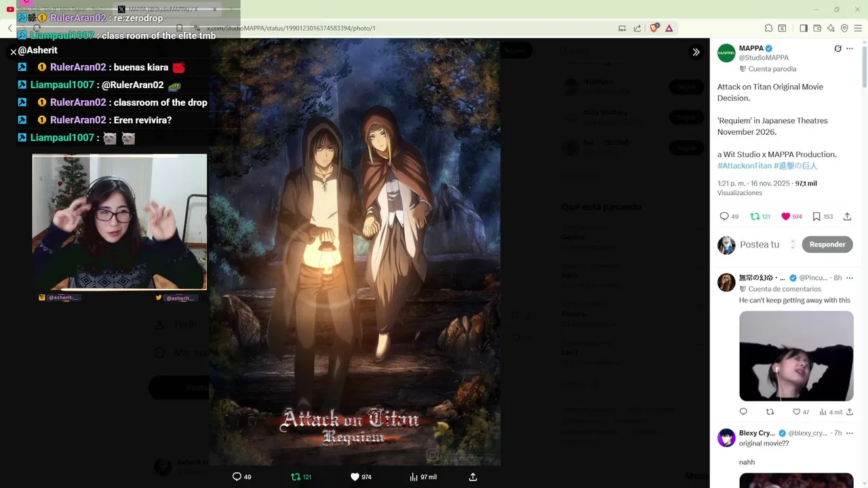Open the Extensions puzzle icon
Screen dimensions: 868x488
(768, 28)
